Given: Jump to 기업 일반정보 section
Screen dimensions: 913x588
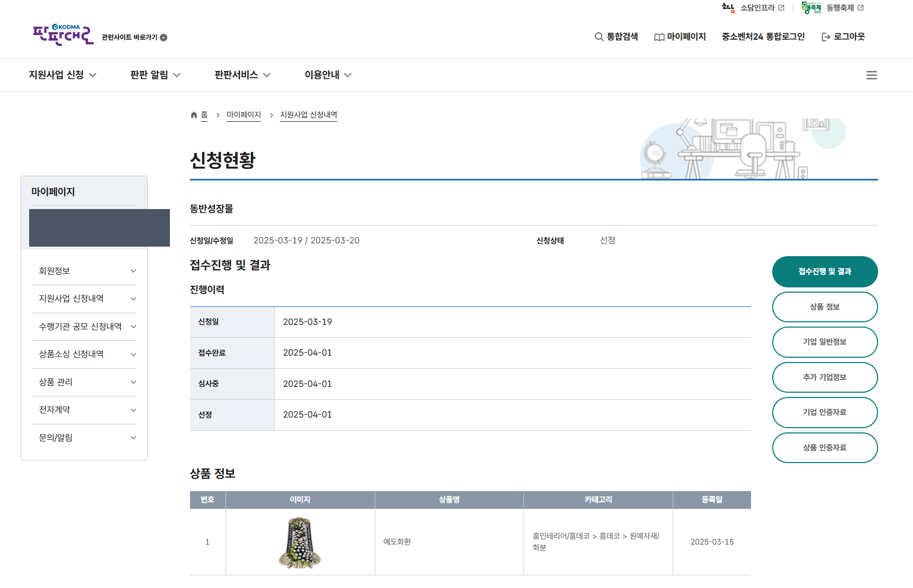Looking at the screenshot, I should tap(825, 342).
